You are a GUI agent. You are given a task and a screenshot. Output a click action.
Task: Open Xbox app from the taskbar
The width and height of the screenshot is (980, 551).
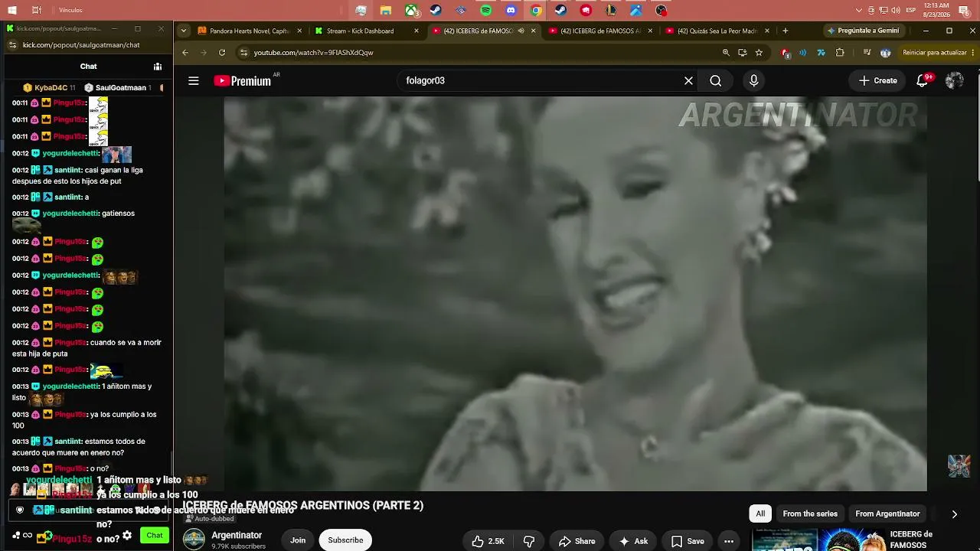411,11
